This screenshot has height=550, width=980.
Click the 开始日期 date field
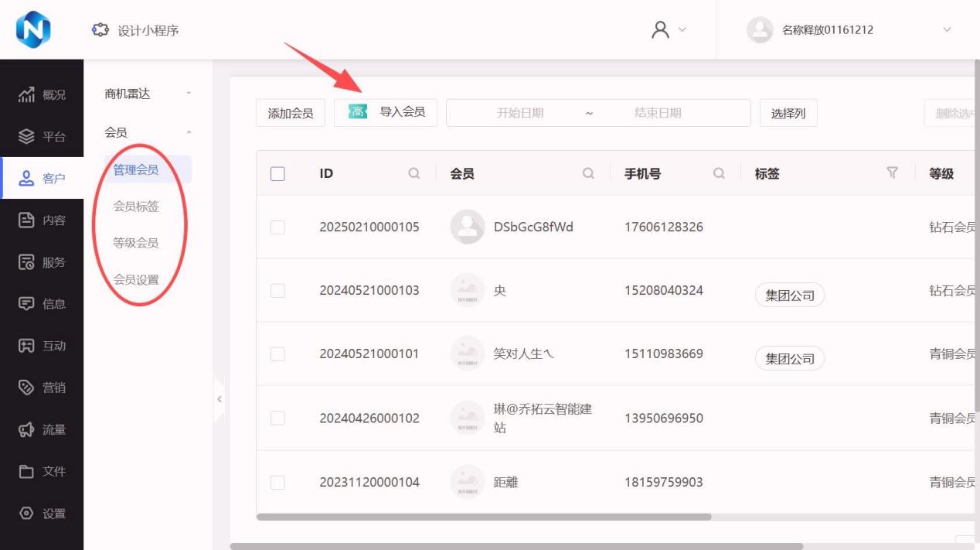(x=520, y=113)
